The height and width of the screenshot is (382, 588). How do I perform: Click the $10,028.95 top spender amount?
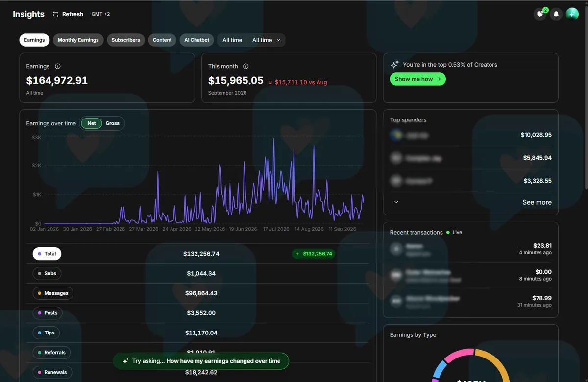536,135
